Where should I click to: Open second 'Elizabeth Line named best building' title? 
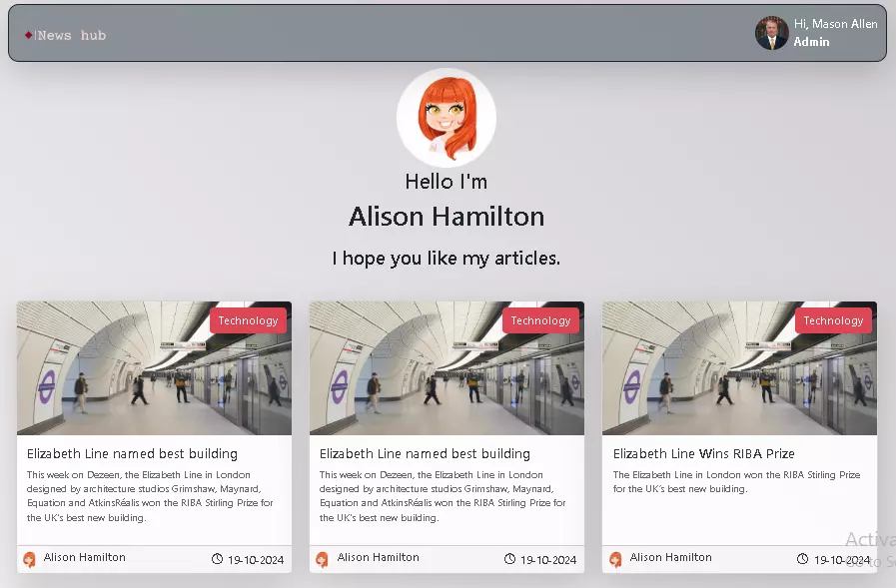(425, 454)
